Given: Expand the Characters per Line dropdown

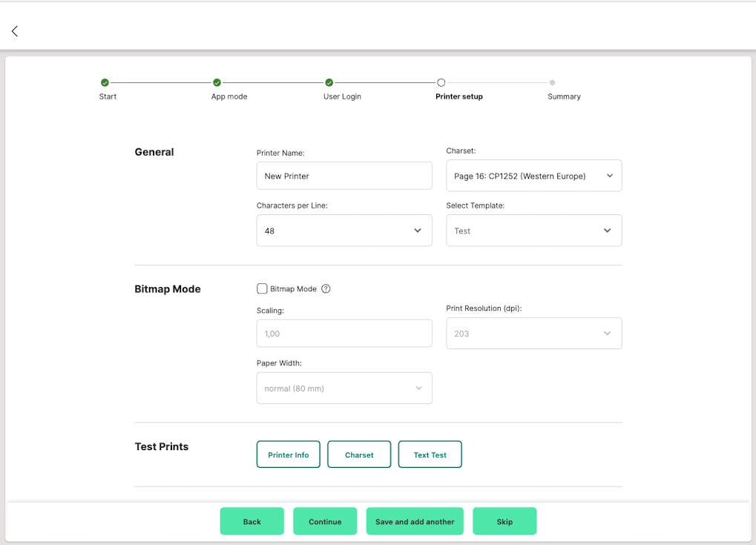Looking at the screenshot, I should pos(344,231).
